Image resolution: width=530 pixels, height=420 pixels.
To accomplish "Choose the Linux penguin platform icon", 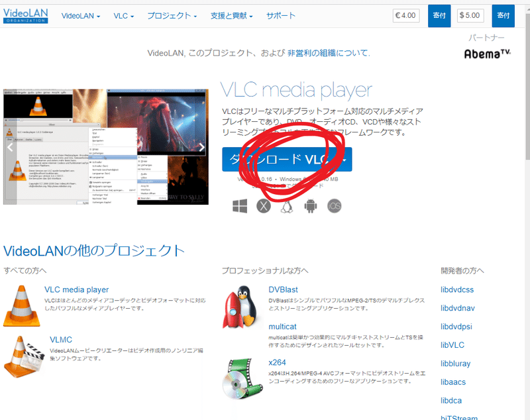I will 287,206.
